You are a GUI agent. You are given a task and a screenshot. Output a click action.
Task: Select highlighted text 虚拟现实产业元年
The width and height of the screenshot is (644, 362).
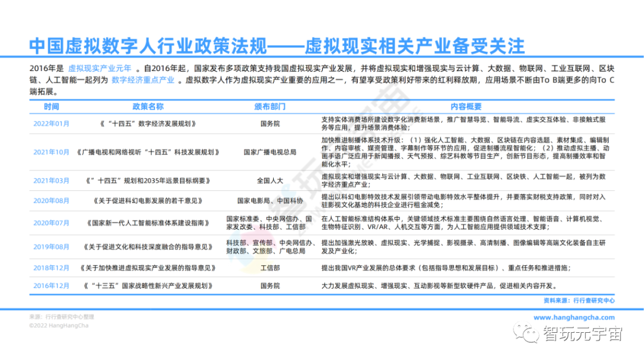[x=100, y=68]
